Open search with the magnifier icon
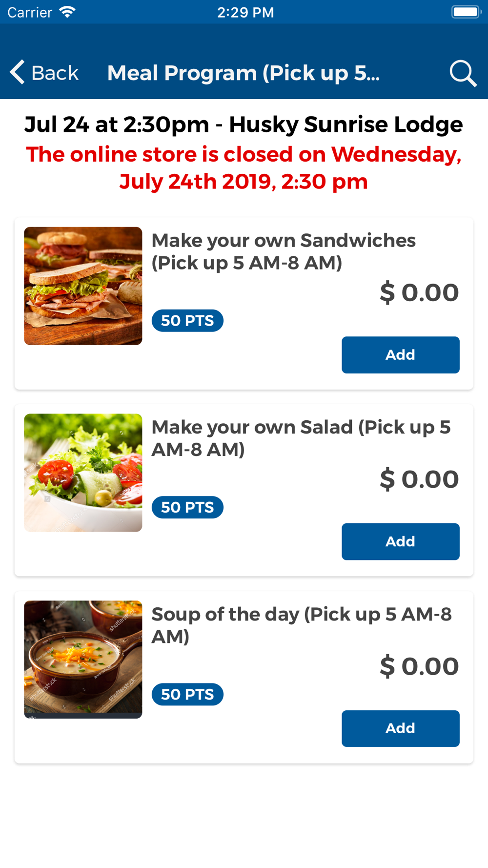This screenshot has width=488, height=868. click(x=463, y=73)
